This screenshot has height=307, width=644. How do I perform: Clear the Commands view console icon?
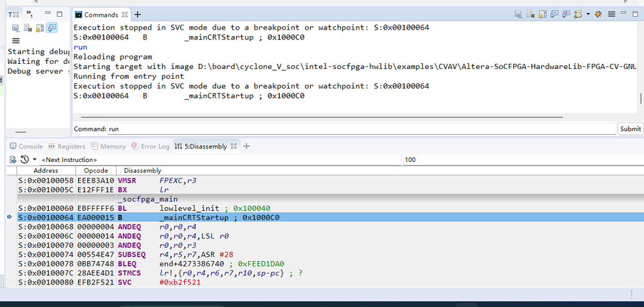[531, 14]
